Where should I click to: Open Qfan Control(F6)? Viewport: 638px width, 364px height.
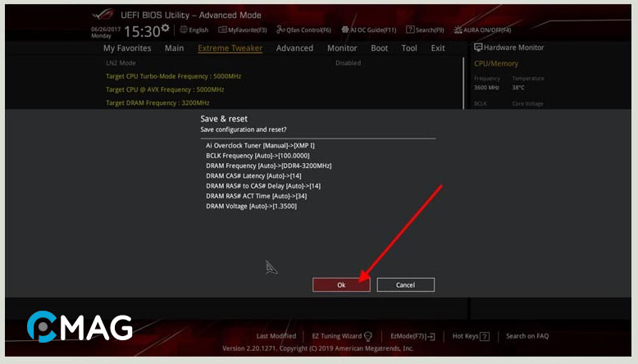[303, 30]
